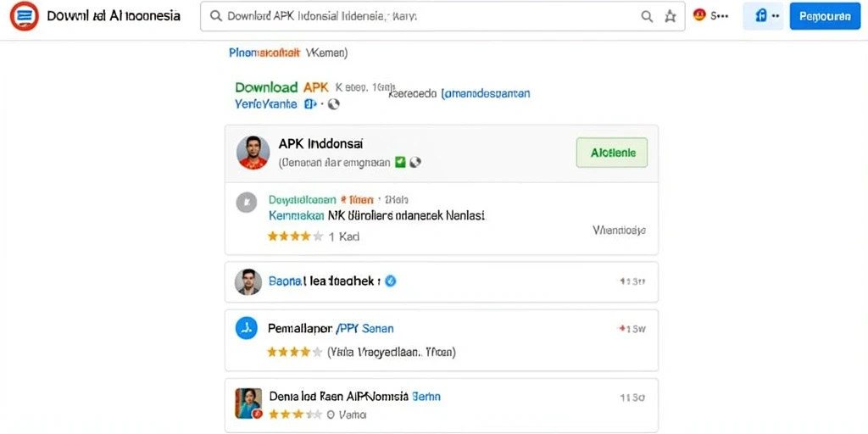Click the magnifier icon inside search box

pos(216,17)
